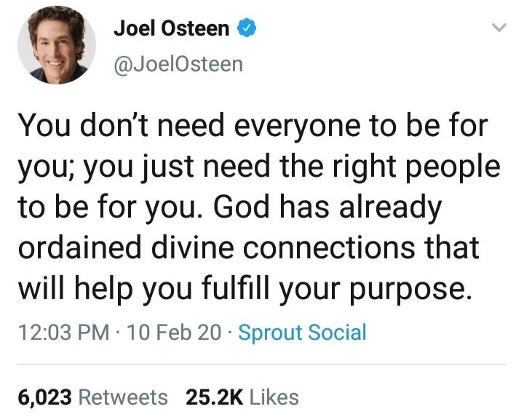
Task: Open the @JoelOsteen handle link
Action: coord(178,65)
